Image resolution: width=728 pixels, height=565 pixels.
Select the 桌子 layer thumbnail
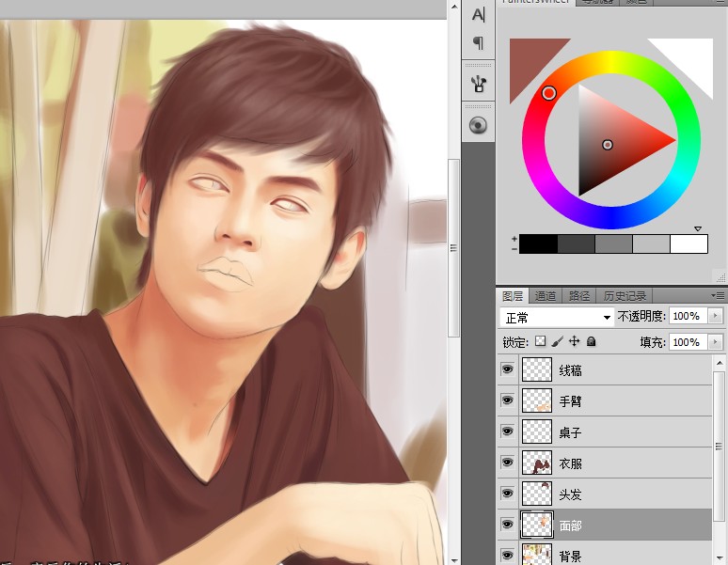pyautogui.click(x=537, y=432)
